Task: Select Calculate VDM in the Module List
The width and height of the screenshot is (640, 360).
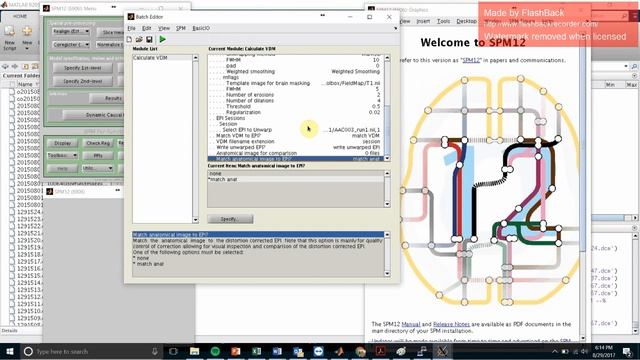Action: [x=162, y=58]
